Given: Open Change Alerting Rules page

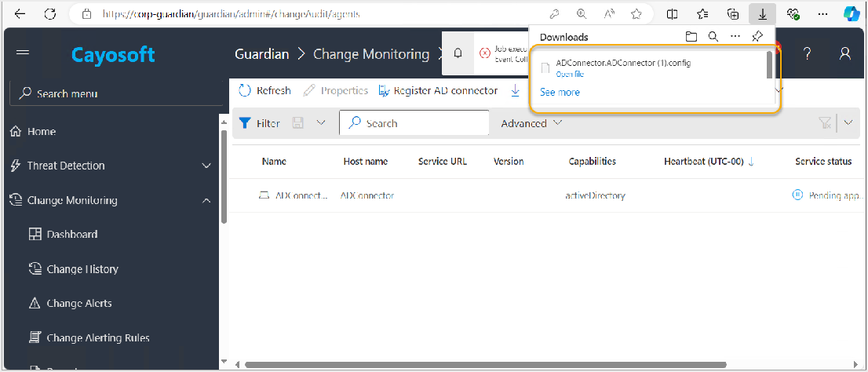Looking at the screenshot, I should (x=89, y=337).
